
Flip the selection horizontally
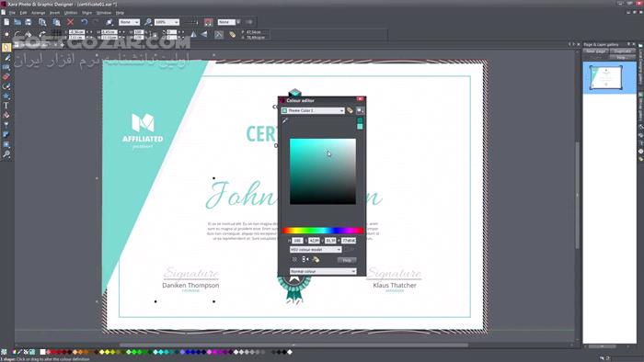[193, 35]
